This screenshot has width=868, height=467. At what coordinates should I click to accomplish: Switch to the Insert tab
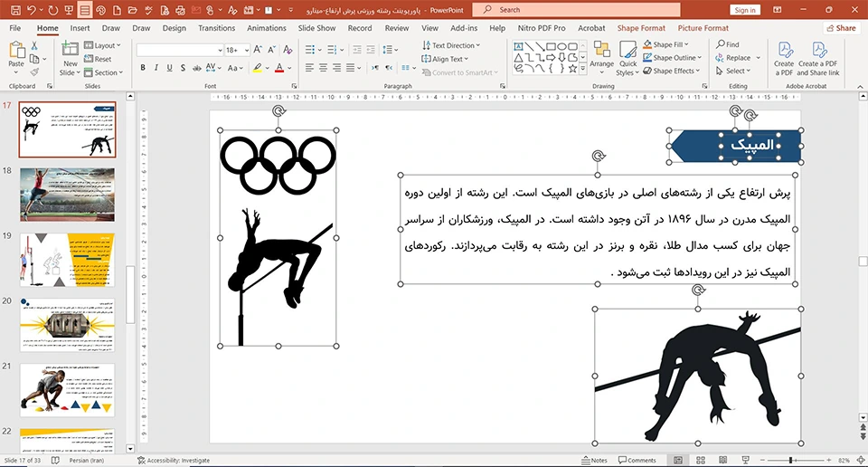[80, 28]
